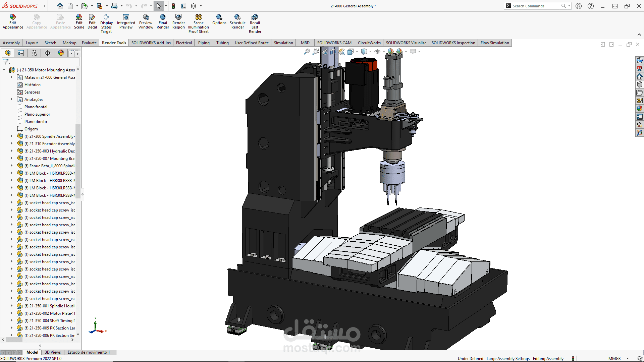Open the DisplayManager tab in feature panel
Image resolution: width=644 pixels, height=362 pixels.
pos(61,53)
